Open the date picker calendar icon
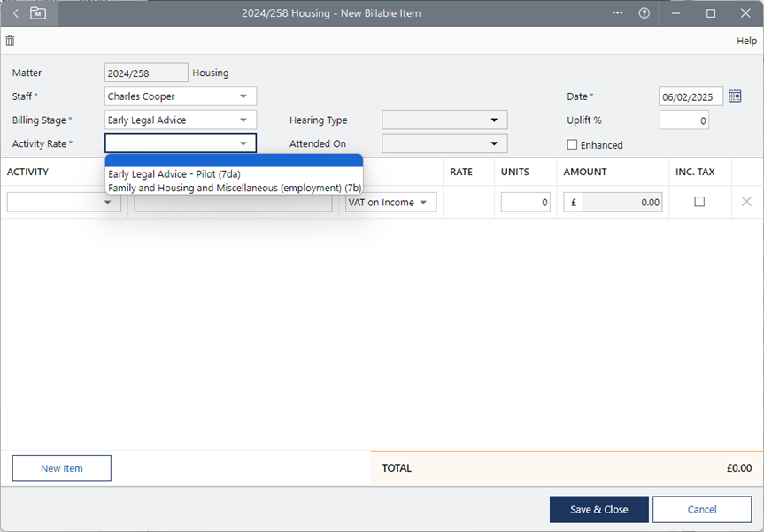 pyautogui.click(x=735, y=96)
